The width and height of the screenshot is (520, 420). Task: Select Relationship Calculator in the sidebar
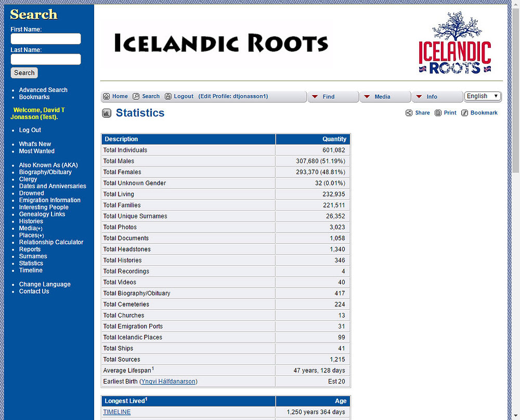click(x=51, y=242)
